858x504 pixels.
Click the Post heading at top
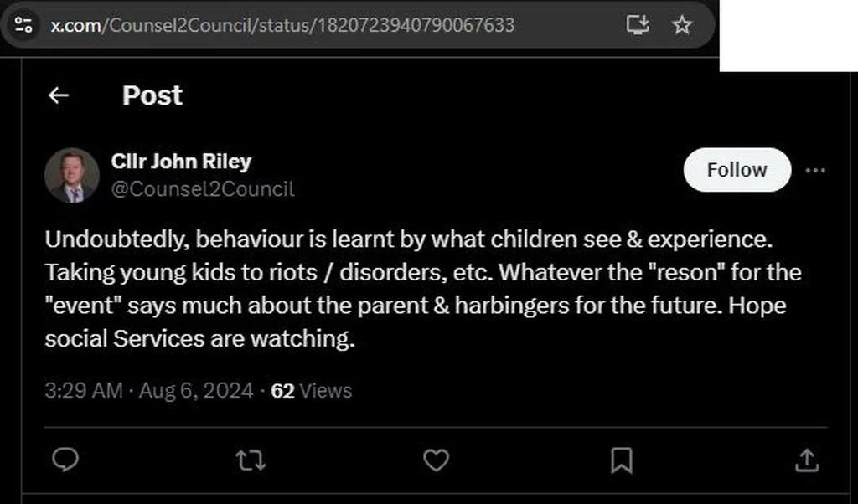click(x=152, y=95)
